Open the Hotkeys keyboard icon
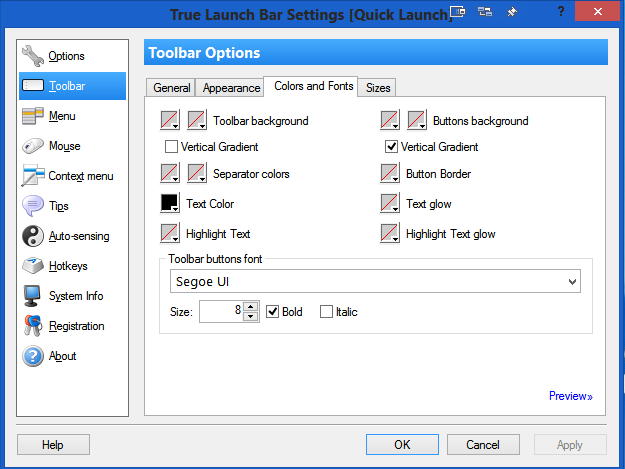The width and height of the screenshot is (625, 469). (32, 266)
